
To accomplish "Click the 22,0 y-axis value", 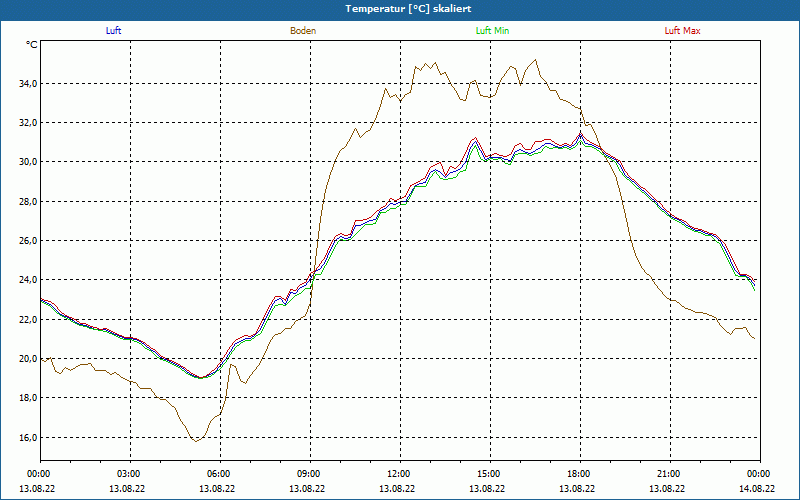I will (x=29, y=319).
